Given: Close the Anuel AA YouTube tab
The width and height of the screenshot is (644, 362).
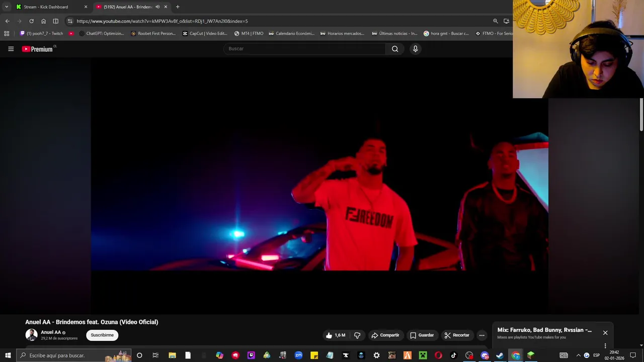Looking at the screenshot, I should [166, 7].
